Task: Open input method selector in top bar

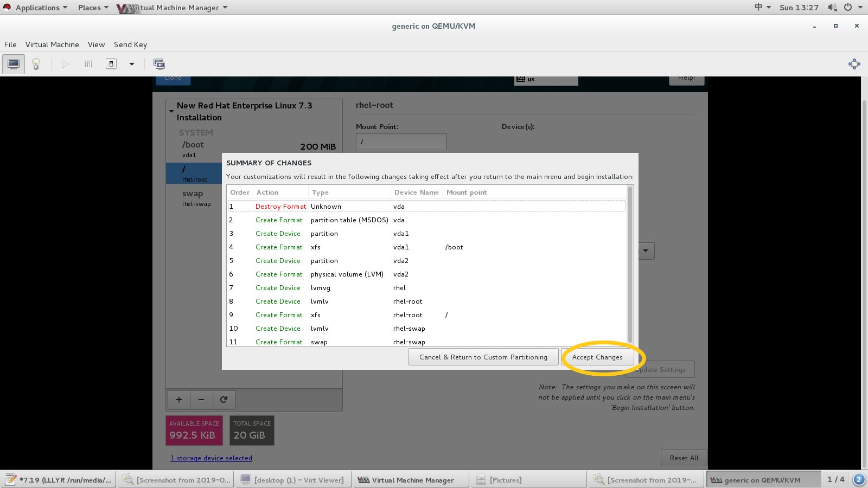Action: (x=762, y=7)
